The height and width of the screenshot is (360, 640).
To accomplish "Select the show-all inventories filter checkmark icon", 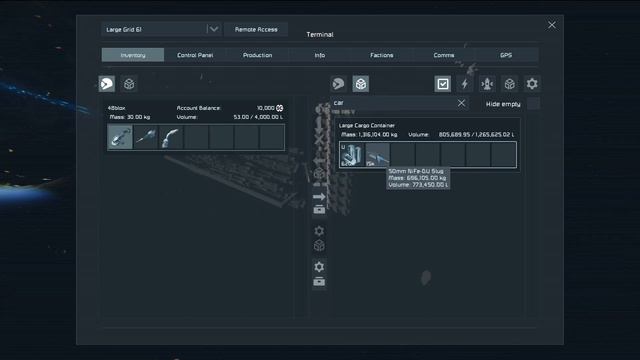I will pyautogui.click(x=443, y=84).
